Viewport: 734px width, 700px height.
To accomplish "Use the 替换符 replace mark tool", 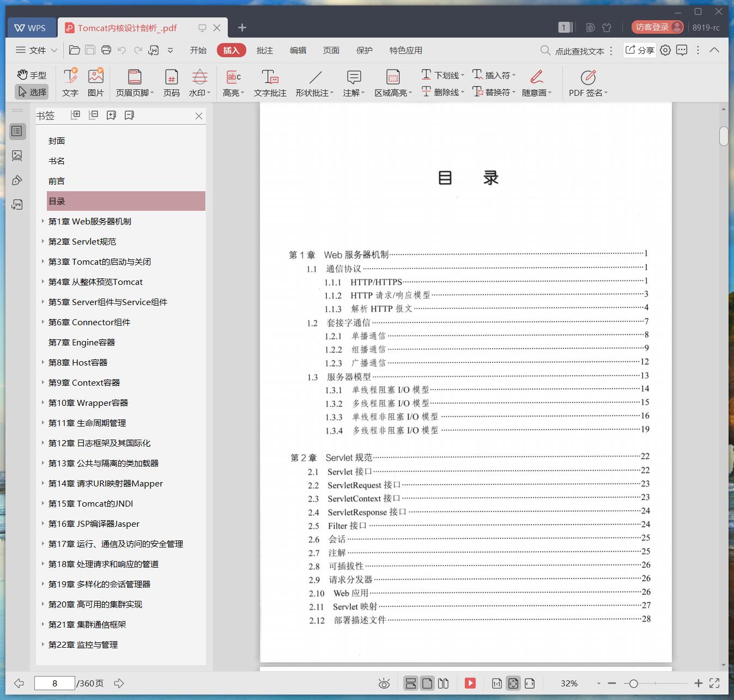I will (x=493, y=92).
